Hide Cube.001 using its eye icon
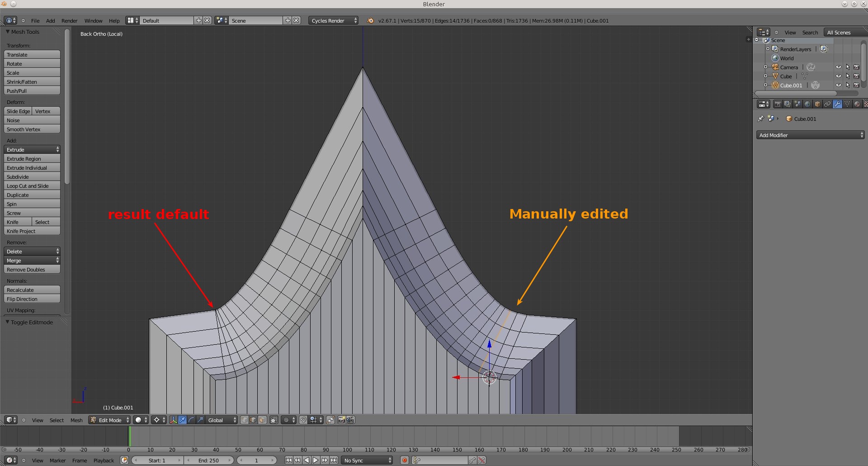The image size is (868, 466). tap(838, 86)
